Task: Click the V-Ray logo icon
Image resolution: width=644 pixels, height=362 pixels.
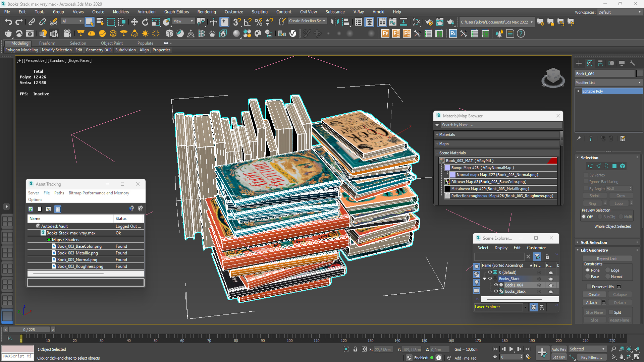Action: click(293, 34)
